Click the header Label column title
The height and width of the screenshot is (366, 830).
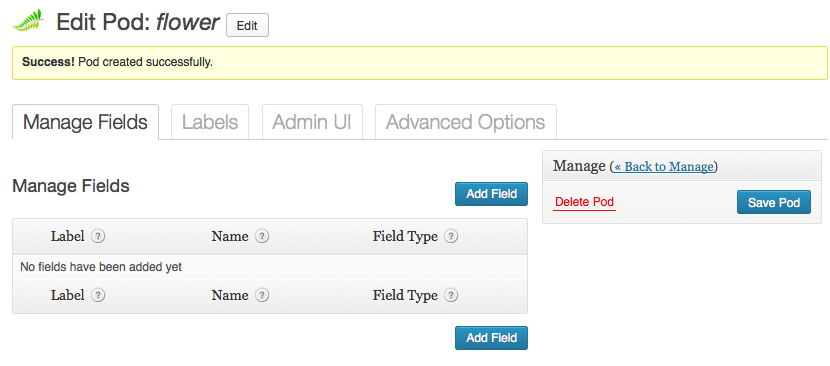point(68,236)
